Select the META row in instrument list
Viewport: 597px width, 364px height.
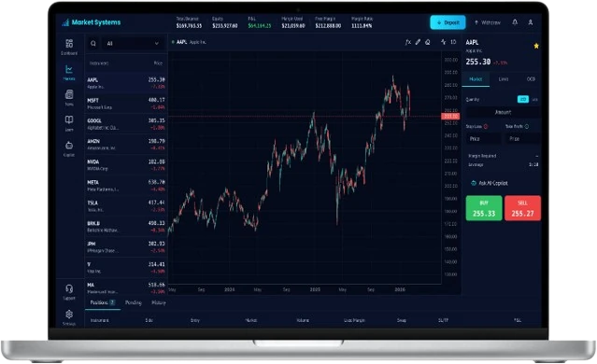tap(126, 186)
